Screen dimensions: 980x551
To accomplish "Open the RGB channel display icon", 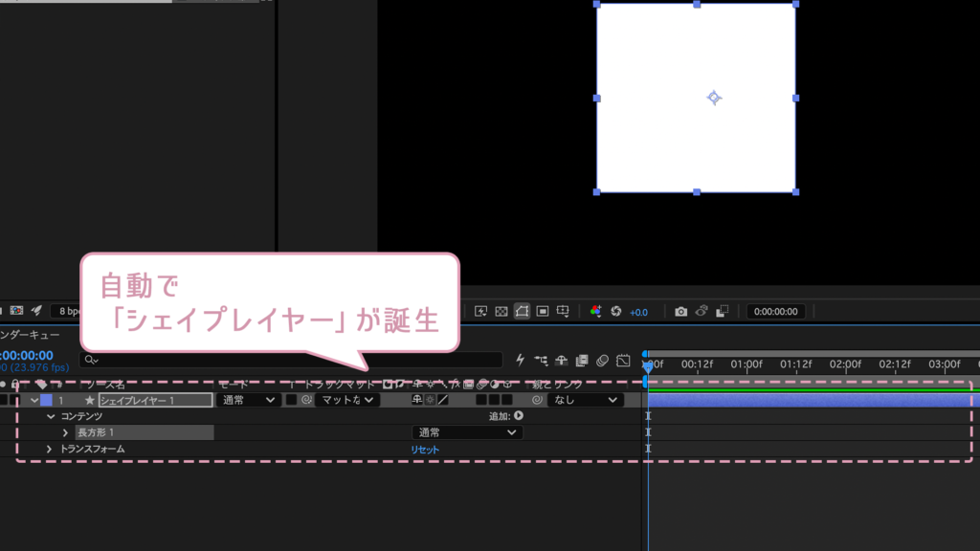I will pyautogui.click(x=595, y=311).
